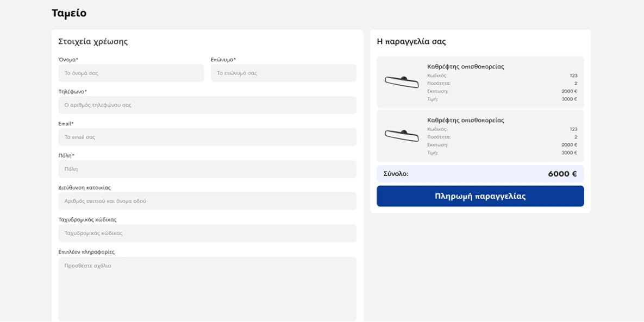Viewport: 644px width, 322px height.
Task: Click the Στοιχεία χρέωσης section heading
Action: pyautogui.click(x=93, y=42)
